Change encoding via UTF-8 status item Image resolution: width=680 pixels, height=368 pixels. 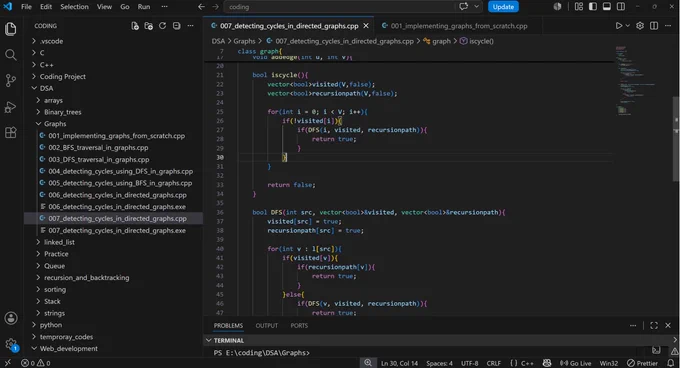469,363
